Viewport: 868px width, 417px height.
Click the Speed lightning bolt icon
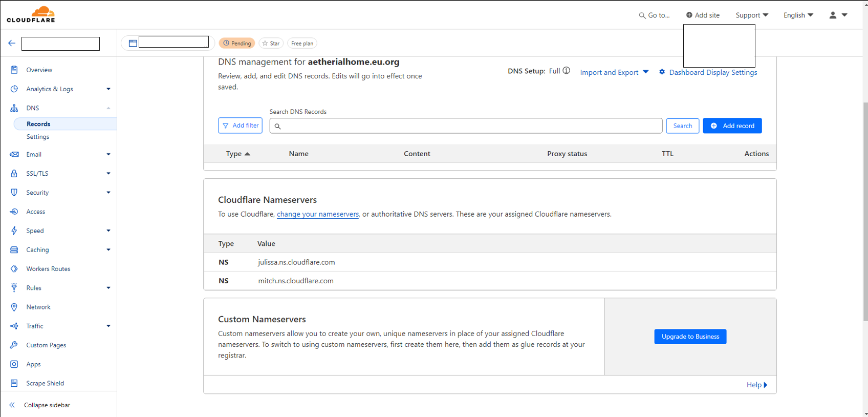[14, 231]
